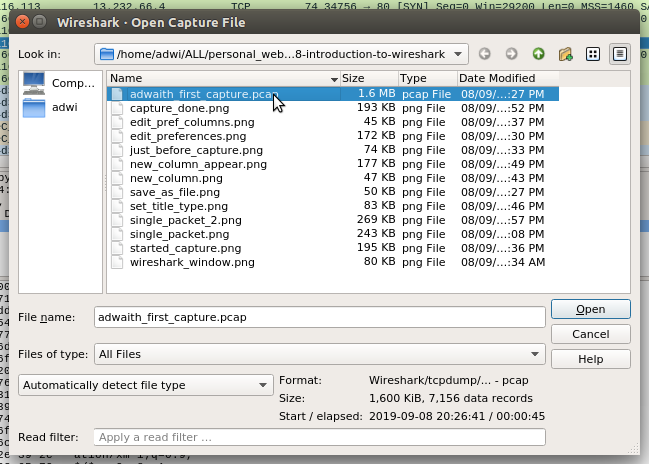Click file icon of wireshark_window.png
649x464 pixels.
(x=118, y=262)
